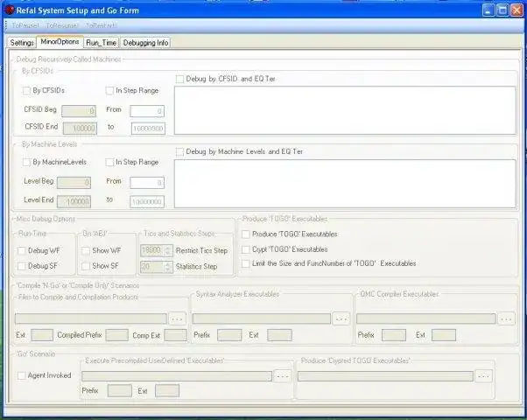Check Debug by CFSID and EQ Ter
This screenshot has height=420, width=527.
tap(179, 79)
